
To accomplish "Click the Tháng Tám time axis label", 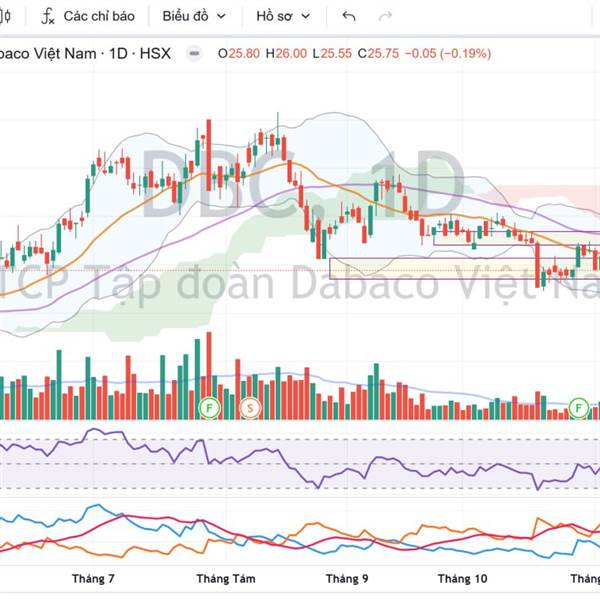I will click(x=226, y=579).
